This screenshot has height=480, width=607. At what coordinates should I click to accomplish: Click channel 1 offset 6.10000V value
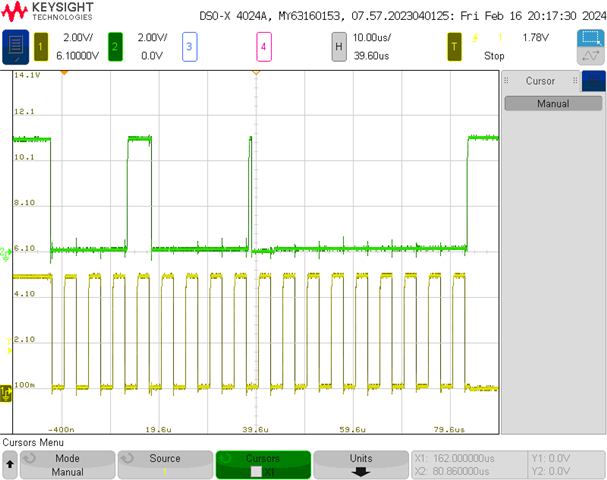[77, 56]
